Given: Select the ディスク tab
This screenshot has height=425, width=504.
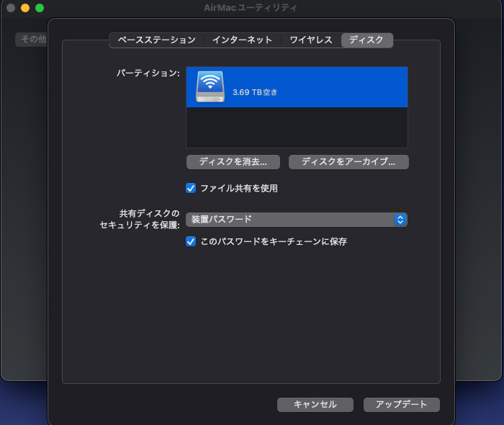Looking at the screenshot, I should 366,40.
